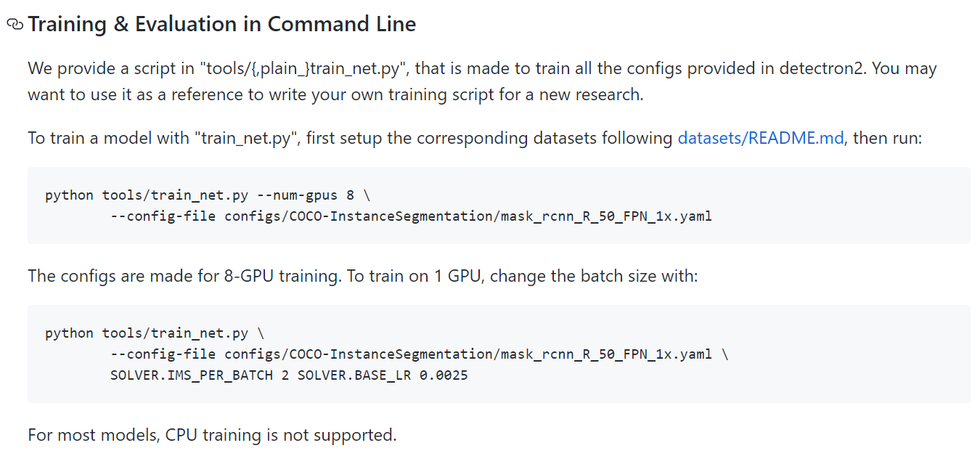Click the "tools/{,plain_}train_net.py" text in first paragraph
This screenshot has width=980, height=456.
(x=301, y=69)
